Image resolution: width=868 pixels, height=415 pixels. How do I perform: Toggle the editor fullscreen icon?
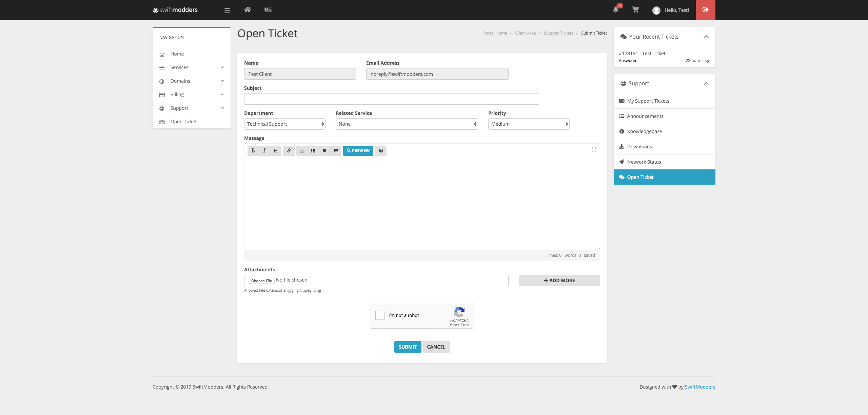594,150
